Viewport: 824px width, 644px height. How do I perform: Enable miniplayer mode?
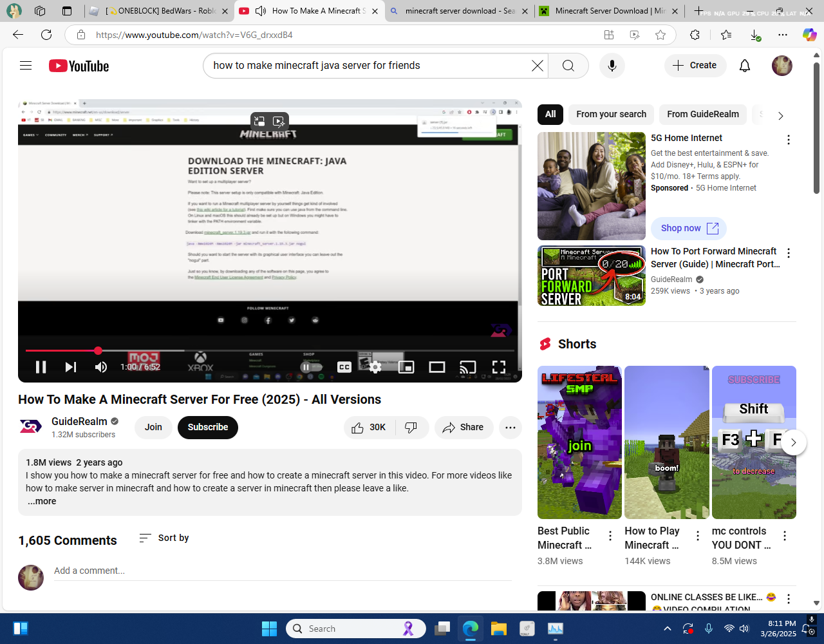point(406,367)
